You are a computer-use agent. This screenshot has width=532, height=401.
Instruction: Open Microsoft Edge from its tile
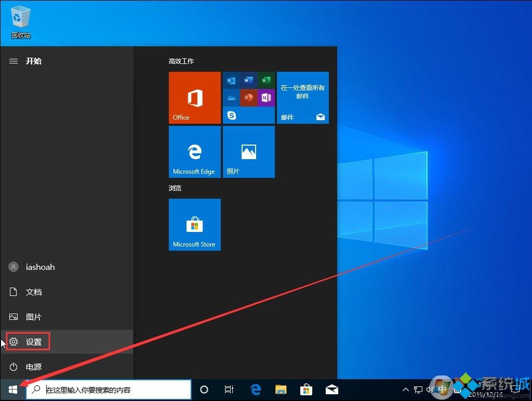(194, 152)
